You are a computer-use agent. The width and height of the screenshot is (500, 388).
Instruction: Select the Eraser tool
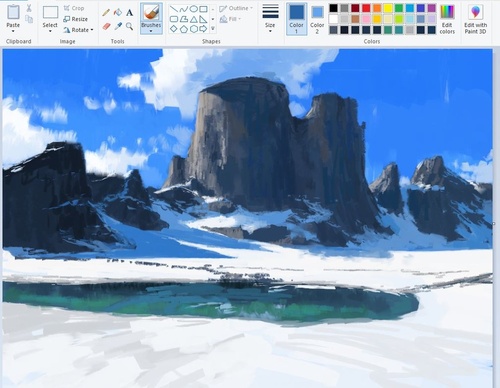(106, 26)
